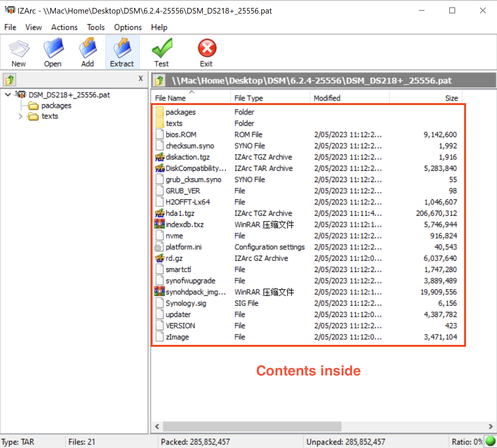Screen dimensions: 497x448
Task: Open the Tools menu
Action: [x=96, y=27]
